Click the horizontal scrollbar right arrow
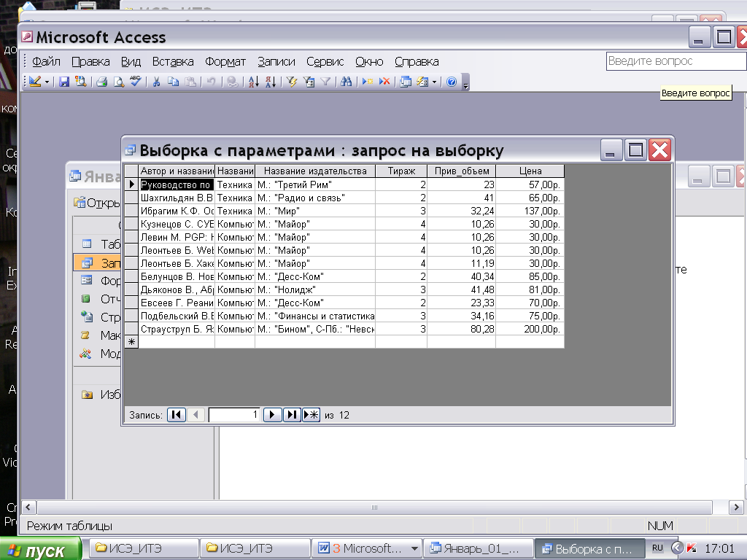747x560 pixels. [x=737, y=507]
